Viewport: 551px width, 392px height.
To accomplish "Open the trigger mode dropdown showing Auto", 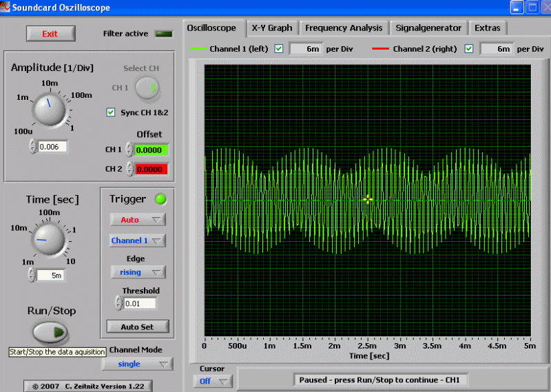I will point(137,220).
